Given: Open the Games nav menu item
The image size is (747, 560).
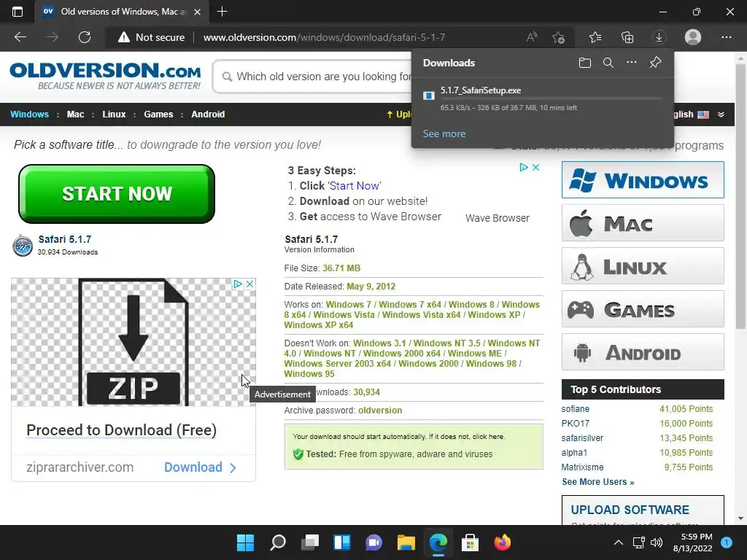Looking at the screenshot, I should [x=158, y=114].
